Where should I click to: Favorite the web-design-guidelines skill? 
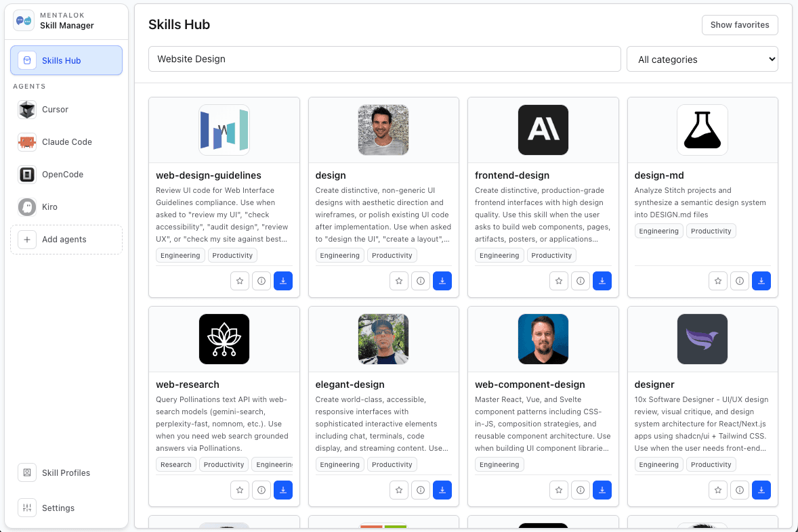click(x=240, y=281)
